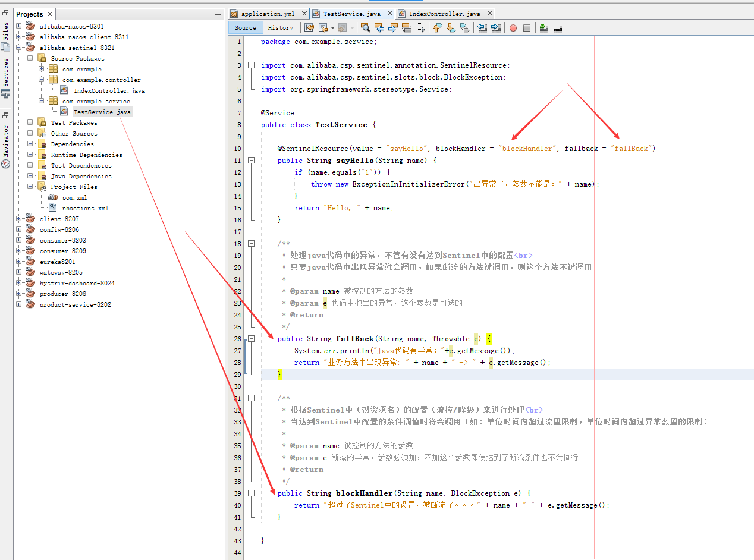754x560 pixels.
Task: Select pom.xml under Project Files
Action: pyautogui.click(x=74, y=197)
